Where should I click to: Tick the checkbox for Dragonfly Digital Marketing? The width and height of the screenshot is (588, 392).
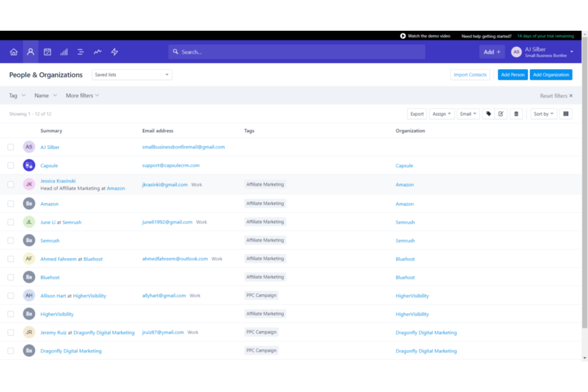tap(11, 351)
